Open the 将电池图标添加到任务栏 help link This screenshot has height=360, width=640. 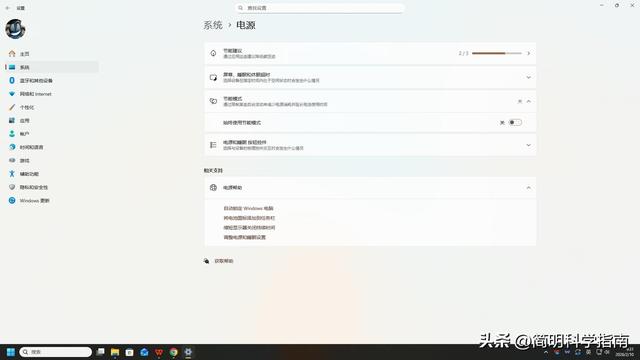click(249, 218)
